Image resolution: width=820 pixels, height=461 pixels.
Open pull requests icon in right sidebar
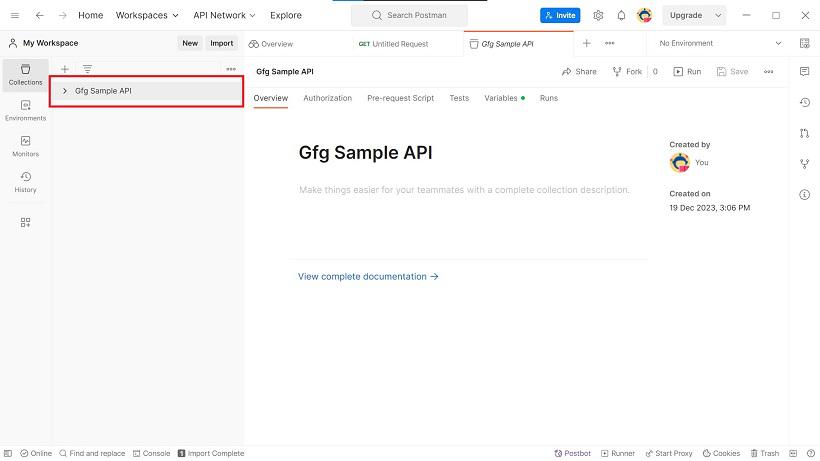pyautogui.click(x=804, y=133)
